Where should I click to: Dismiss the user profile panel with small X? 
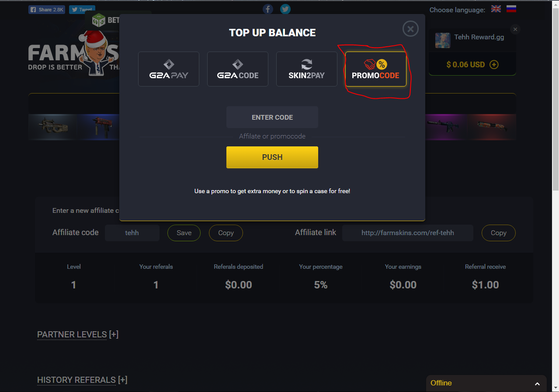515,29
